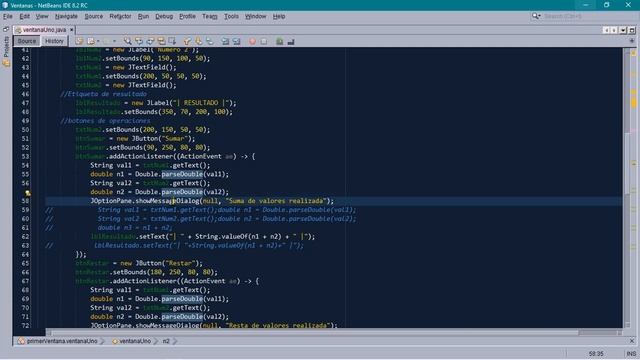Click the n2 breadcrumb item
This screenshot has width=640, height=360.
pos(166,341)
